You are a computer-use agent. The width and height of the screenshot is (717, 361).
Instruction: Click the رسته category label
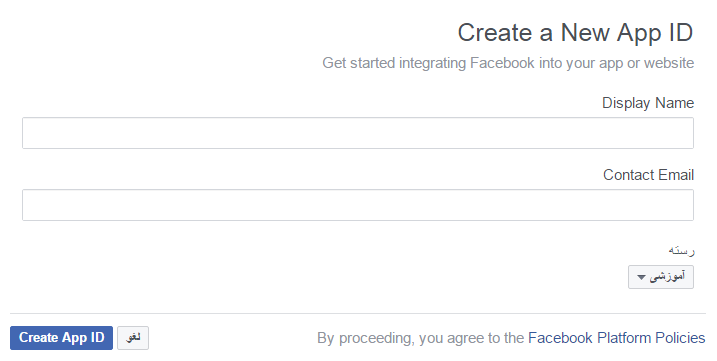click(x=681, y=251)
